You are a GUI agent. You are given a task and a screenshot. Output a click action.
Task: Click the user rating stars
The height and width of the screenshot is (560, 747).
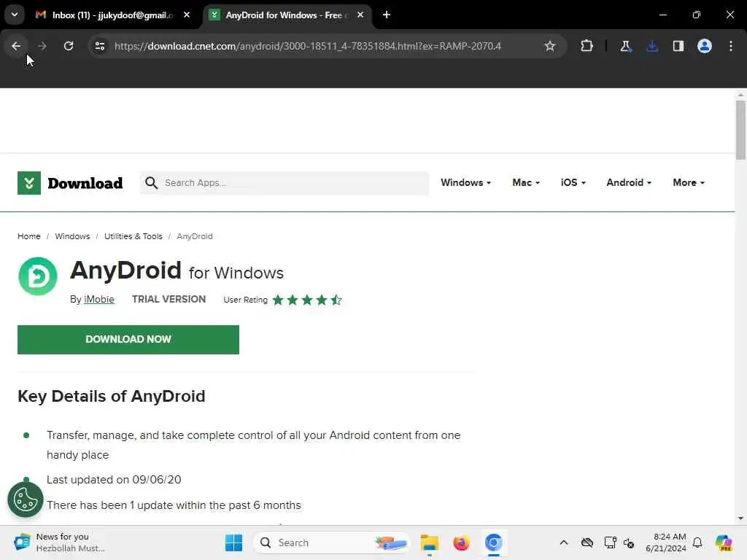[307, 300]
